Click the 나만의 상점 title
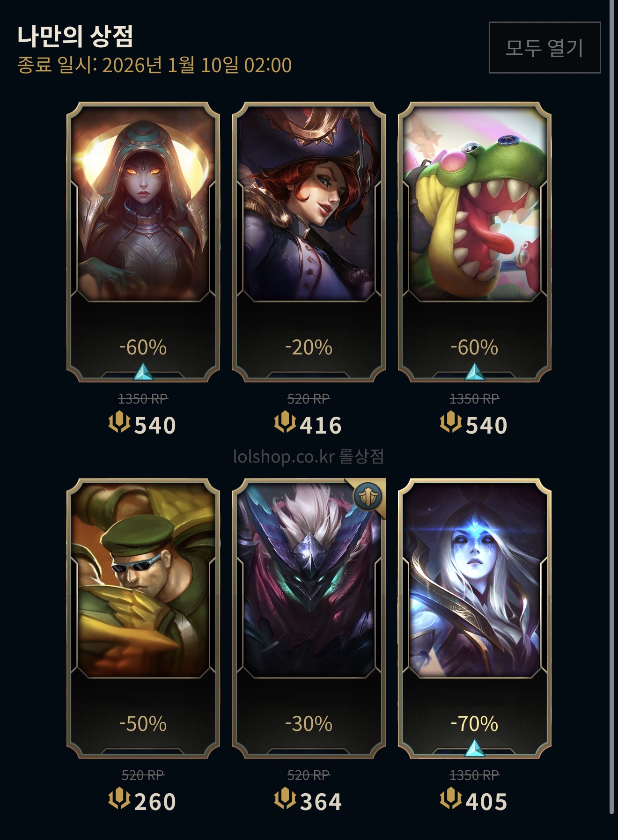This screenshot has width=618, height=840. point(75,36)
